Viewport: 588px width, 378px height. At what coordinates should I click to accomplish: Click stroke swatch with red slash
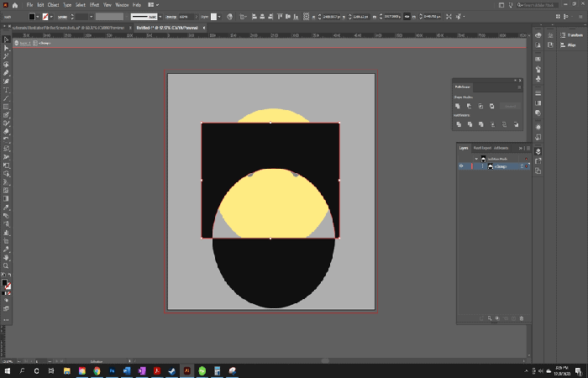click(x=45, y=17)
